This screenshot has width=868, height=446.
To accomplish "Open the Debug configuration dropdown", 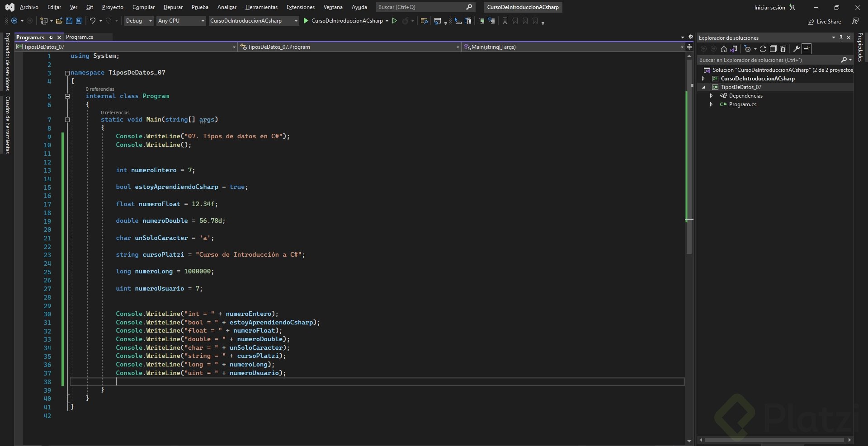I will (138, 21).
